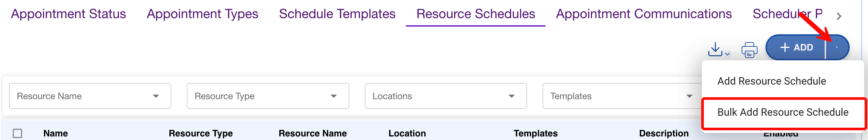The width and height of the screenshot is (868, 140).
Task: Select Bulk Add Resource Schedule option
Action: click(x=782, y=112)
